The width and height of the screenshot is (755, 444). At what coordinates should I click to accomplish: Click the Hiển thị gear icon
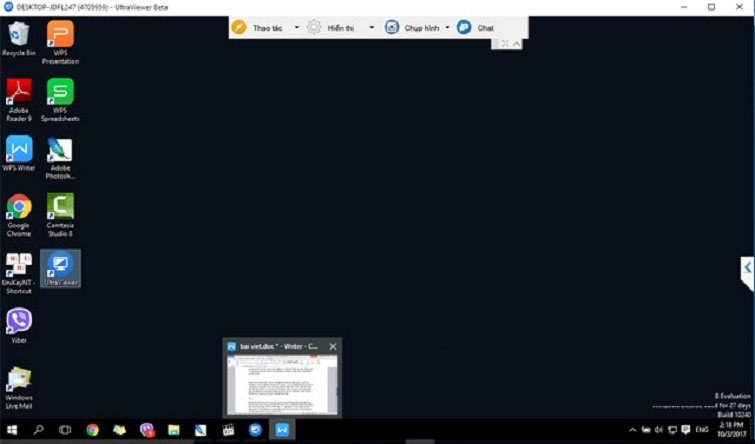point(314,27)
